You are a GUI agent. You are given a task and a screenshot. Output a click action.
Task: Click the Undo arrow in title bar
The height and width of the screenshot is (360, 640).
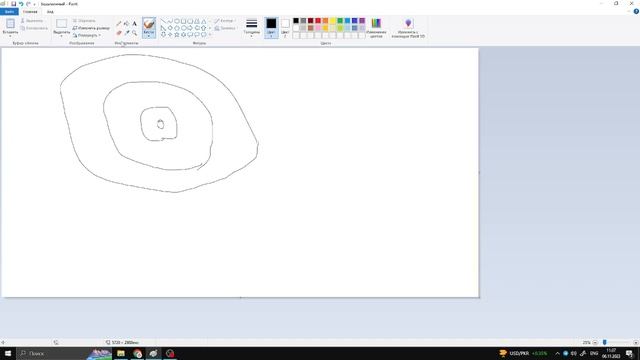click(x=21, y=4)
